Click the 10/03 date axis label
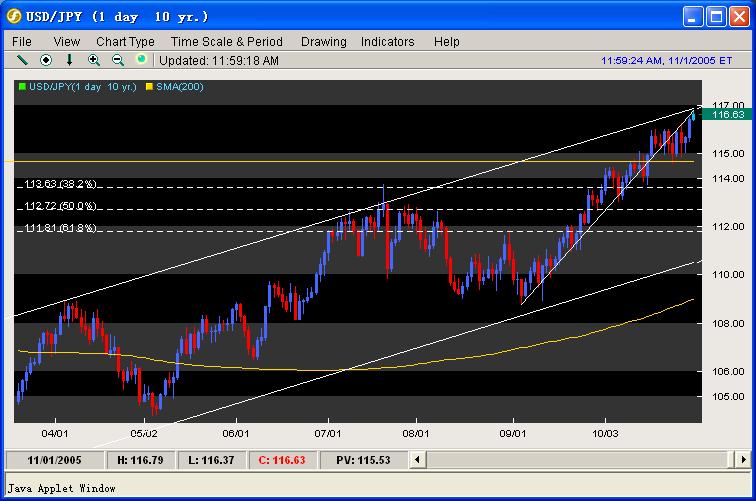Viewport: 756px width, 501px height. pos(605,433)
